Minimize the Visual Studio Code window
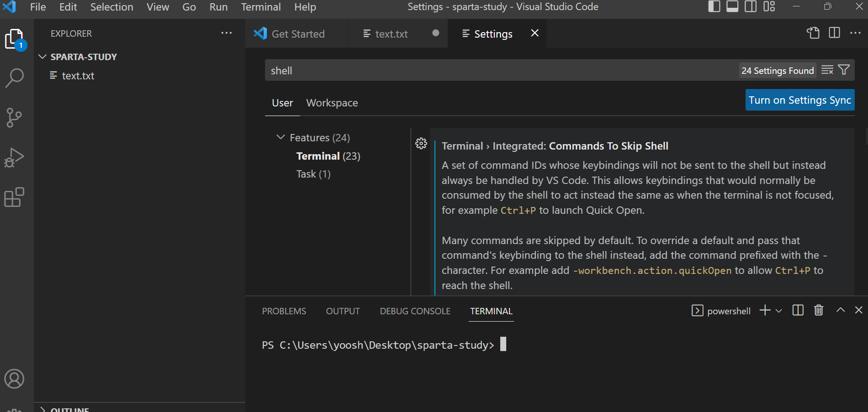Viewport: 868px width, 412px height. pyautogui.click(x=796, y=6)
